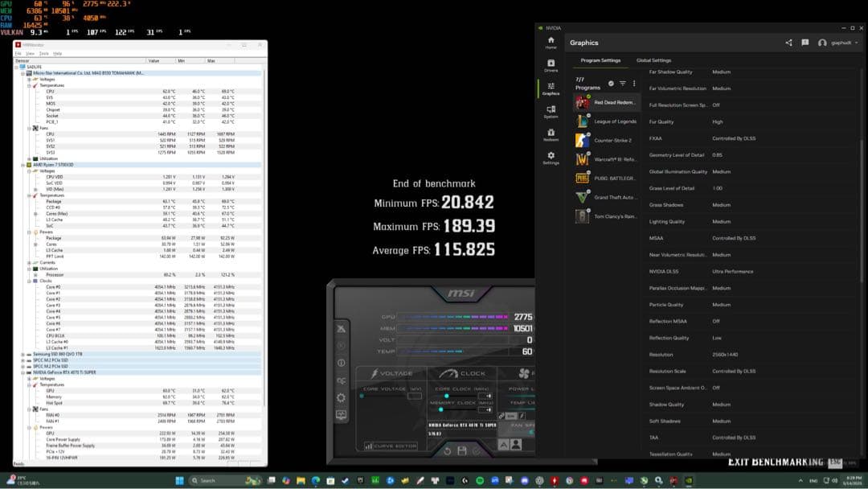Click the filter icon above the Programs list
868x489 pixels.
pos(622,83)
